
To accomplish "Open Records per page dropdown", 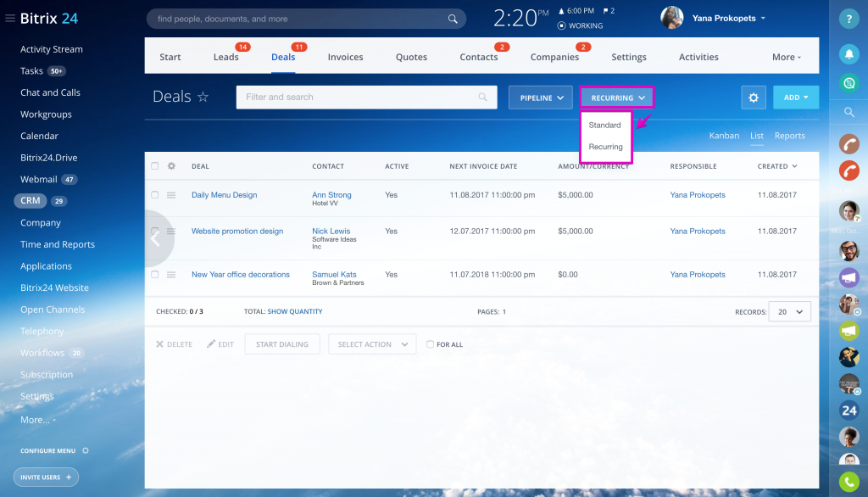I will pos(790,312).
